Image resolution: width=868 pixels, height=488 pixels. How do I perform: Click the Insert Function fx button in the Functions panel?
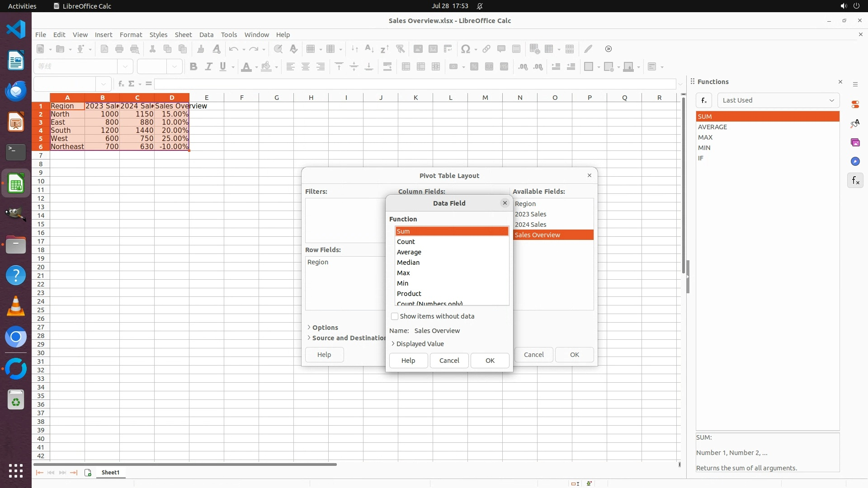click(x=704, y=100)
